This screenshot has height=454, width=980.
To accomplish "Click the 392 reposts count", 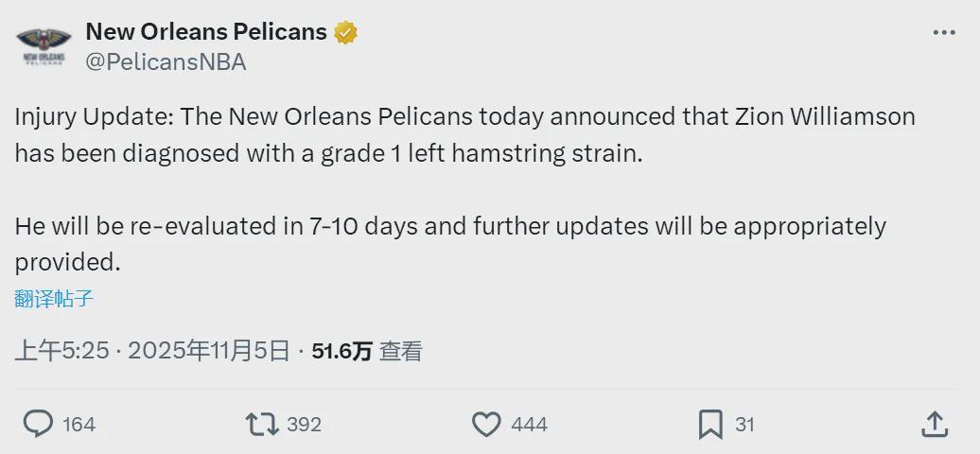I will coord(304,425).
